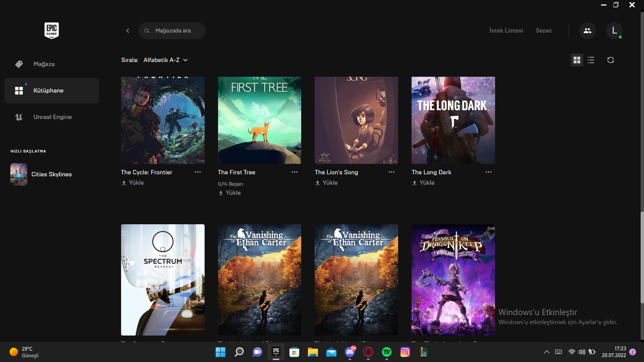The width and height of the screenshot is (644, 362).
Task: Click the library vertical scrollbar
Action: tap(642, 257)
